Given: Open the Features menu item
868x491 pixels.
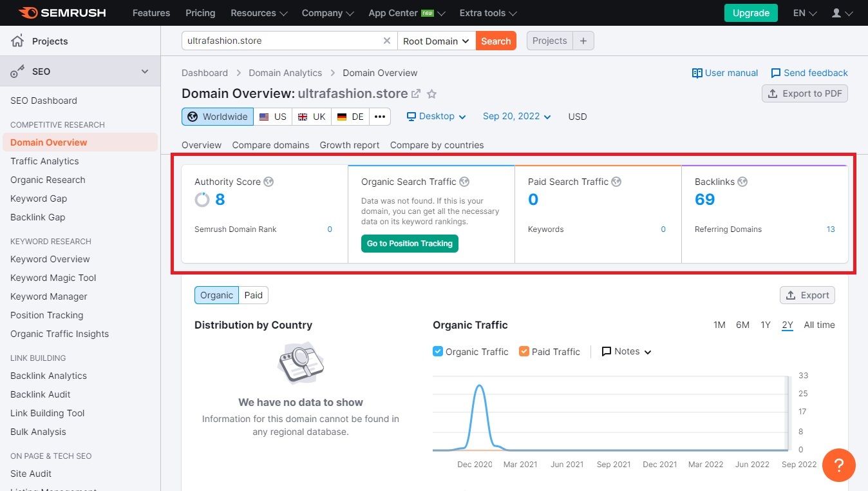Looking at the screenshot, I should point(150,13).
